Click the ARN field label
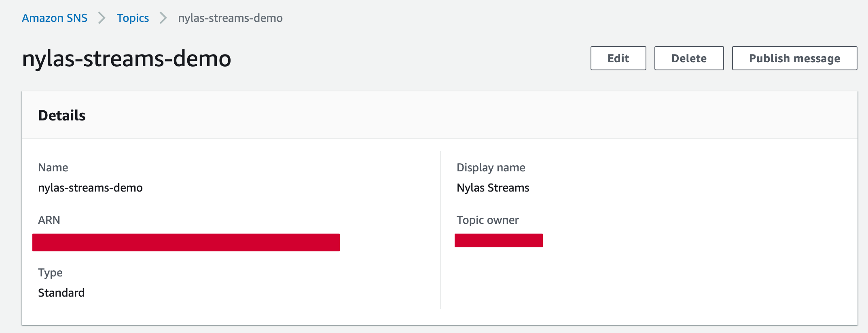The width and height of the screenshot is (868, 333). [x=49, y=220]
